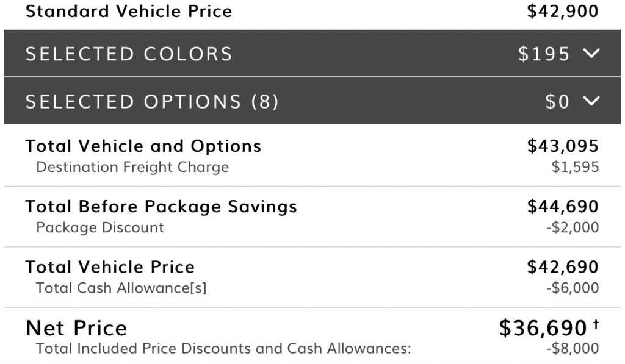Click Total Vehicle and Options label
625x364 pixels.
click(x=143, y=146)
